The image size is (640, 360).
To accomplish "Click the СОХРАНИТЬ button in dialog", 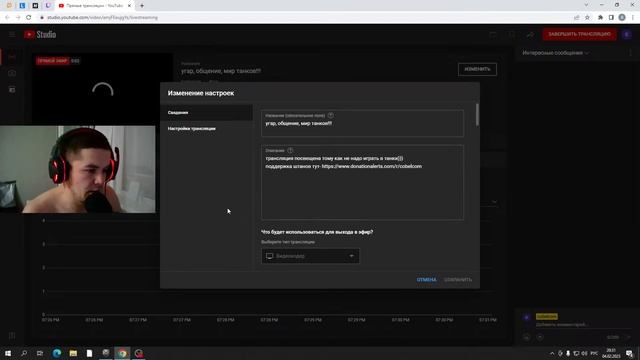I will coord(458,280).
